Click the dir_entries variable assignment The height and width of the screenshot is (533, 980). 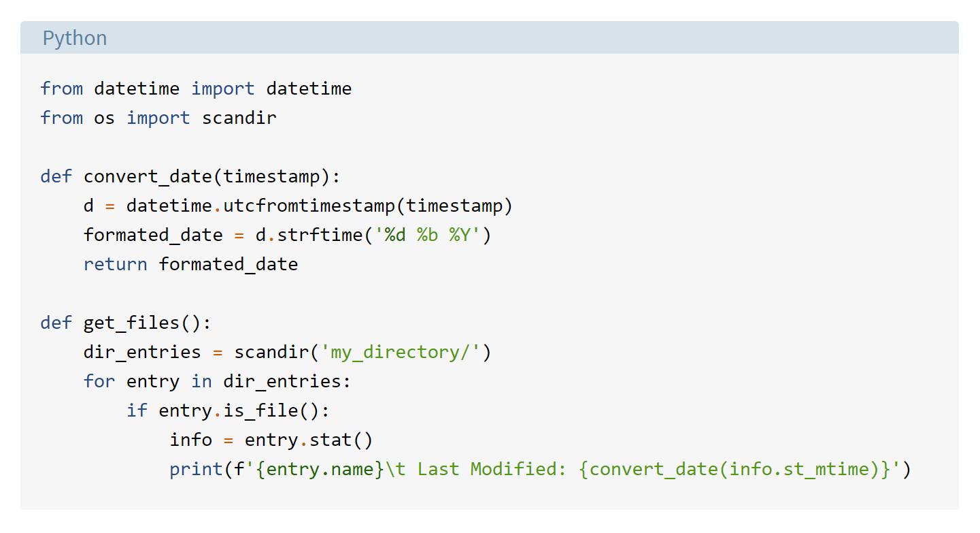142,352
